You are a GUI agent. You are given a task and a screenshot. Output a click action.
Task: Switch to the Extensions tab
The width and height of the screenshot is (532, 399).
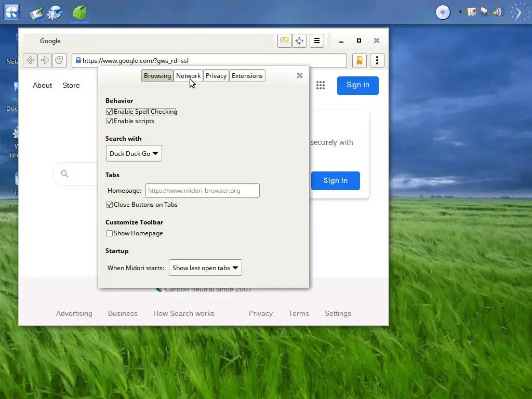coord(247,76)
